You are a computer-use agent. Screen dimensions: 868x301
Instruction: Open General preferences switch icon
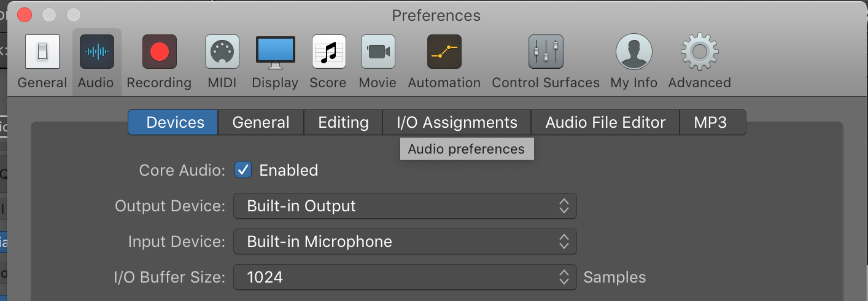[x=42, y=52]
